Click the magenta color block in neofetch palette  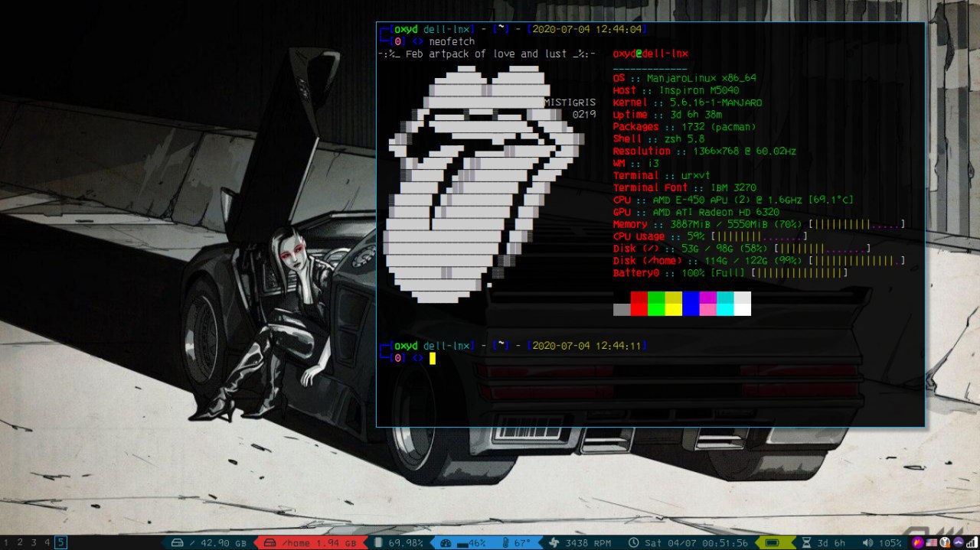(707, 298)
